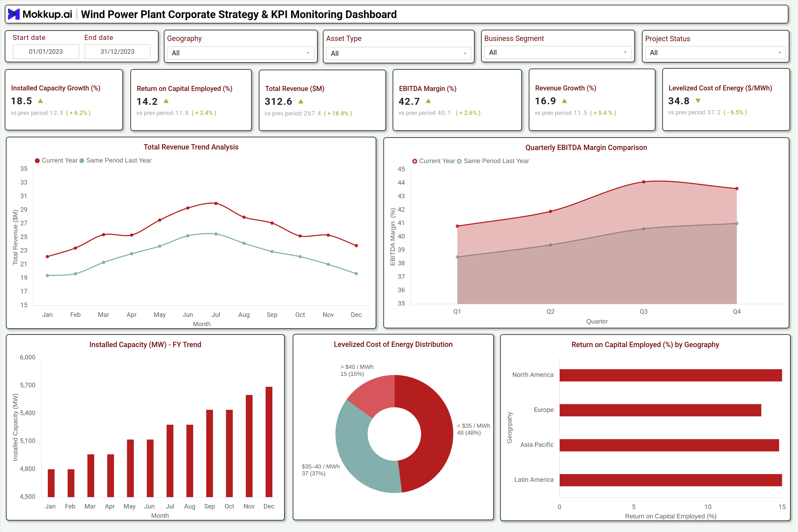
Task: Click the Installed Capacity Growth up arrow indicator
Action: point(40,101)
